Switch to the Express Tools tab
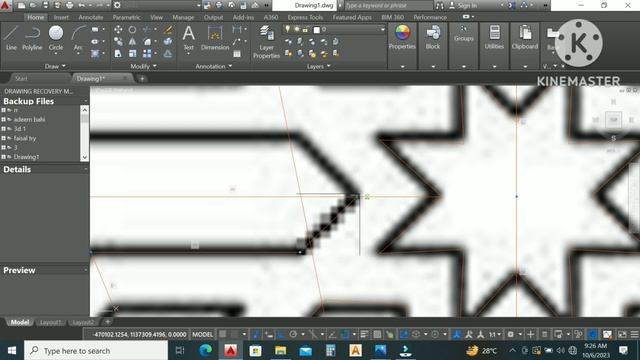 click(x=305, y=17)
